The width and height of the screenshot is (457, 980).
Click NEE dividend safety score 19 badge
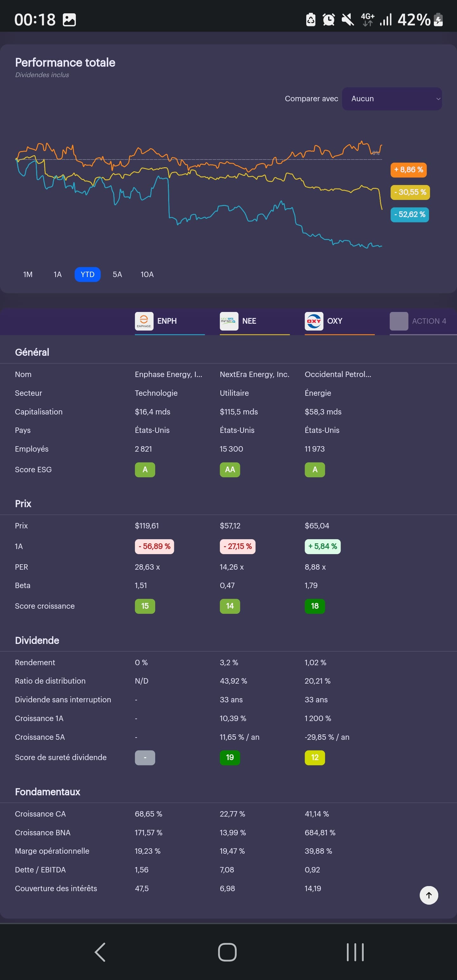(x=230, y=758)
